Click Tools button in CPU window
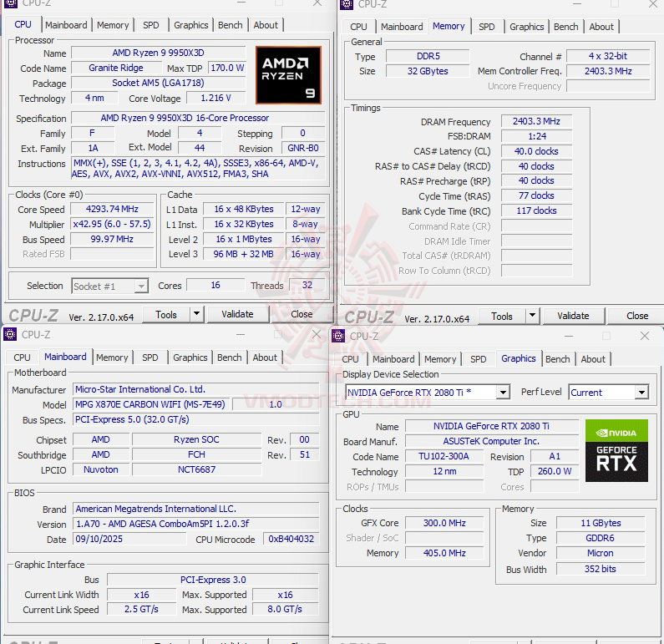The image size is (664, 644). [166, 315]
